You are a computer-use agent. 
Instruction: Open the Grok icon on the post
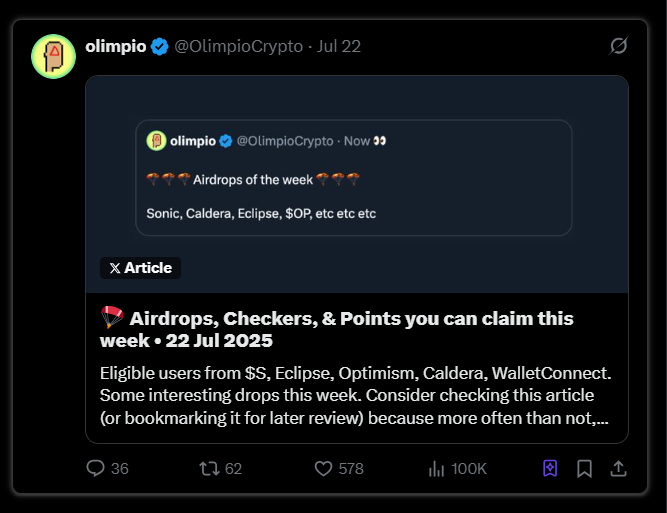pyautogui.click(x=619, y=46)
